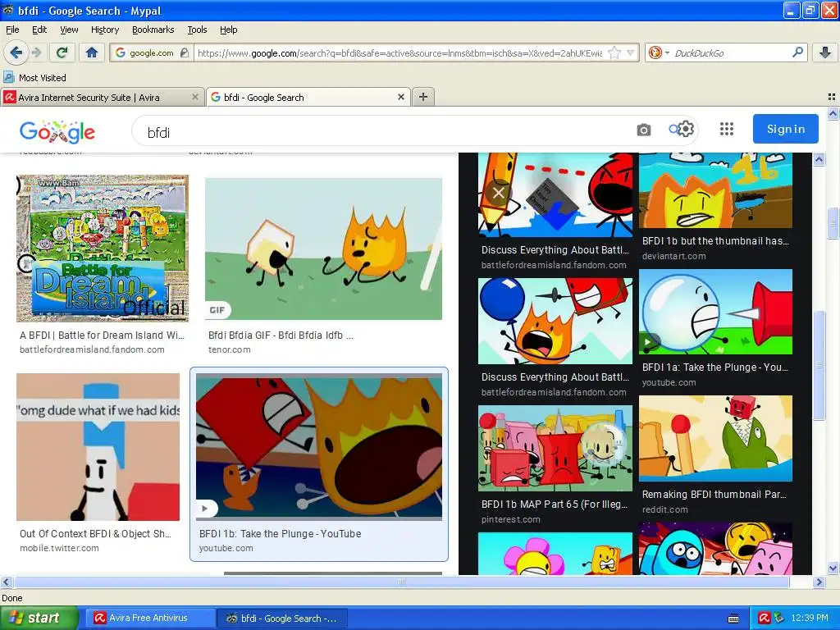The image size is (840, 630).
Task: Click the search magnifier in DuckDuckGo box
Action: pyautogui.click(x=797, y=52)
